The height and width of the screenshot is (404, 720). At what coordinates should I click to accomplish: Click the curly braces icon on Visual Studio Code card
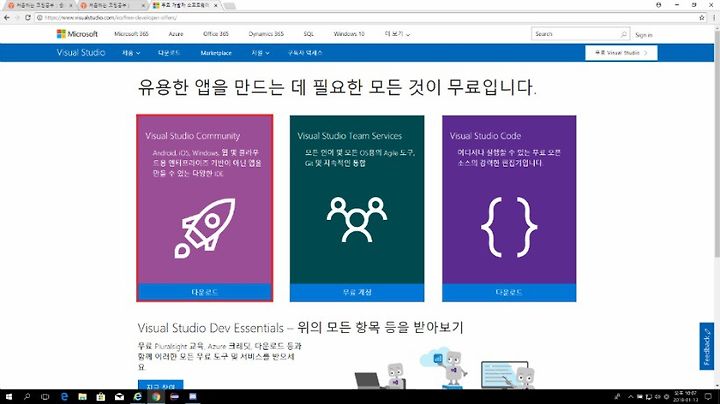[x=509, y=227]
